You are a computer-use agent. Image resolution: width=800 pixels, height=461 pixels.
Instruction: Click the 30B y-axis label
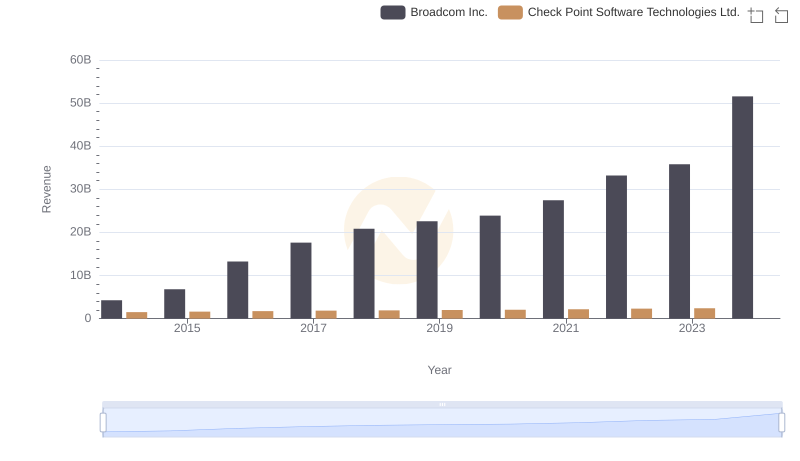point(81,189)
